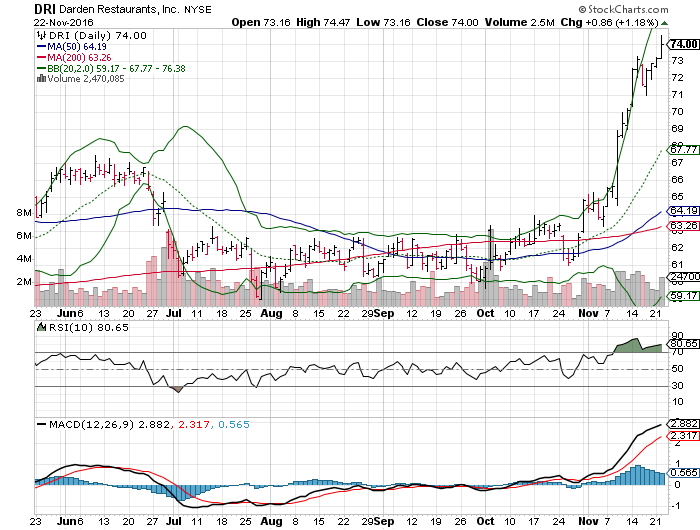Click the Close 74.00 value in the header
The width and height of the screenshot is (700, 530).
[447, 22]
